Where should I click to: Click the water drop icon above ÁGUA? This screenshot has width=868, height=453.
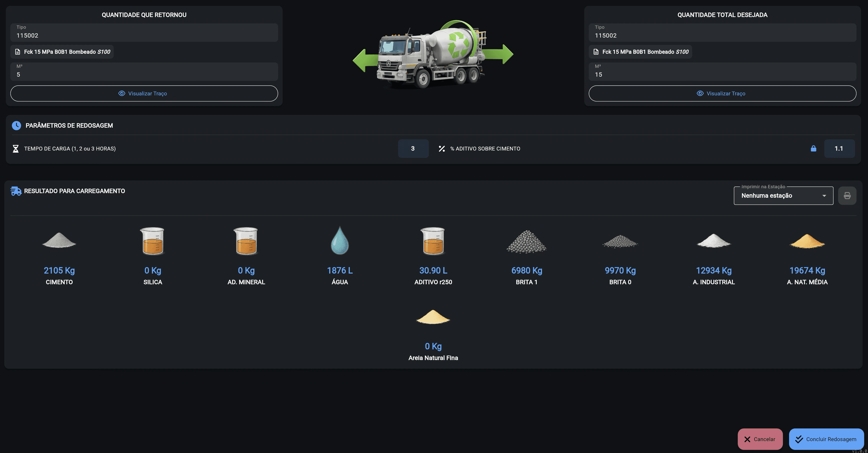click(x=340, y=240)
